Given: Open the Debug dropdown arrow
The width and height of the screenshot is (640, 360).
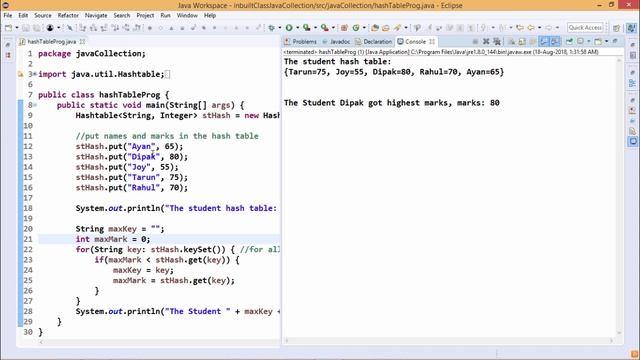Looking at the screenshot, I should [x=280, y=28].
